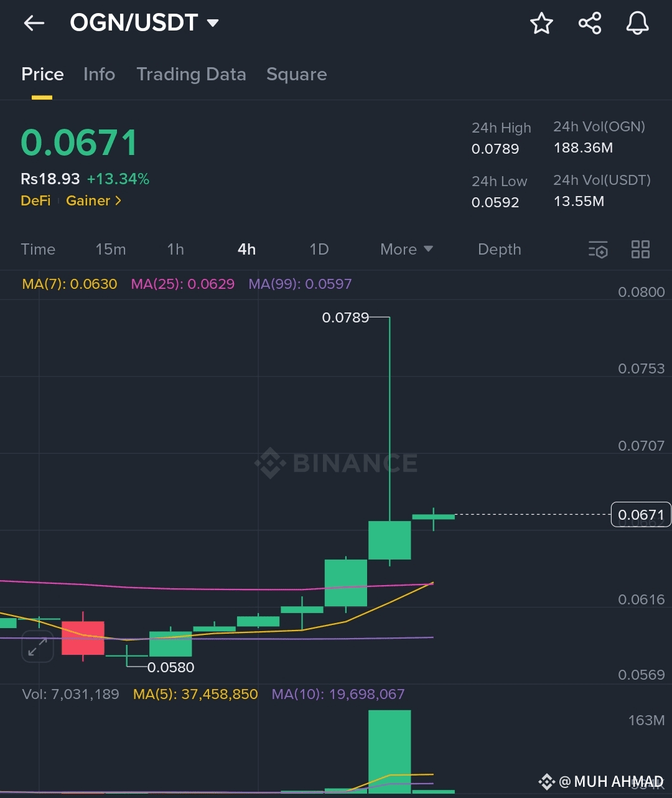Add OGN/USDT to favorites with star icon

[541, 24]
